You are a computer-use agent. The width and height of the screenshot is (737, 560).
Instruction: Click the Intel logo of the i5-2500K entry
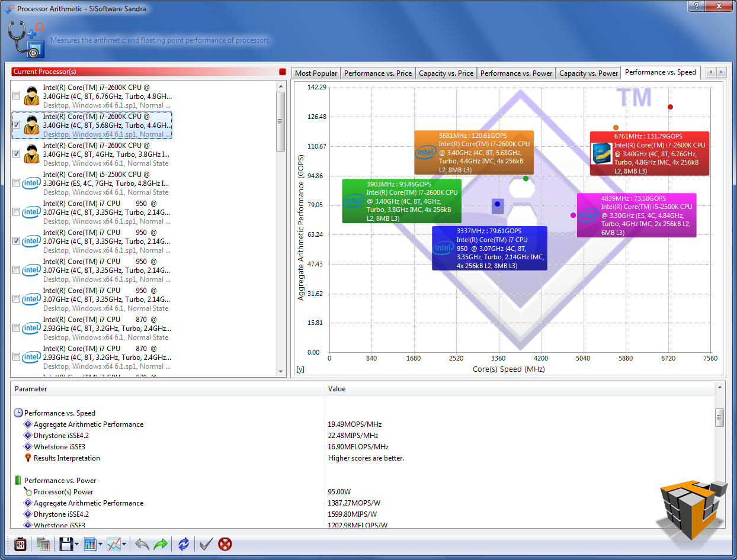31,183
